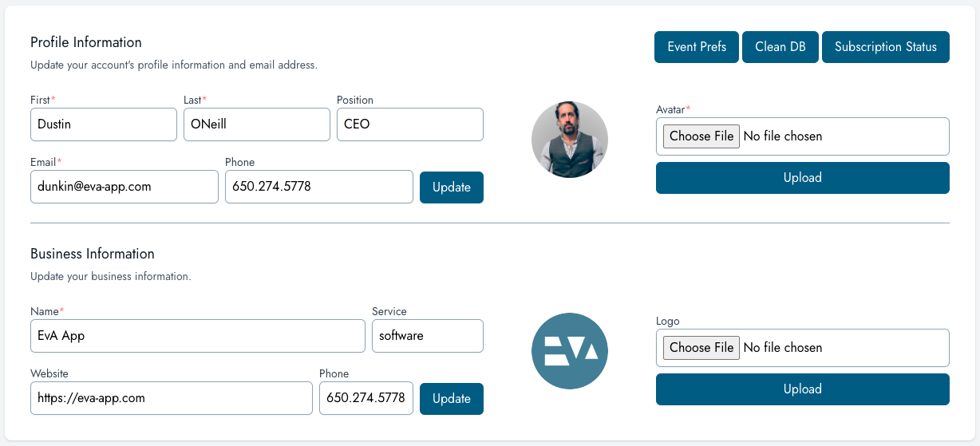Image resolution: width=980 pixels, height=446 pixels.
Task: Open Event Prefs settings
Action: tap(697, 47)
